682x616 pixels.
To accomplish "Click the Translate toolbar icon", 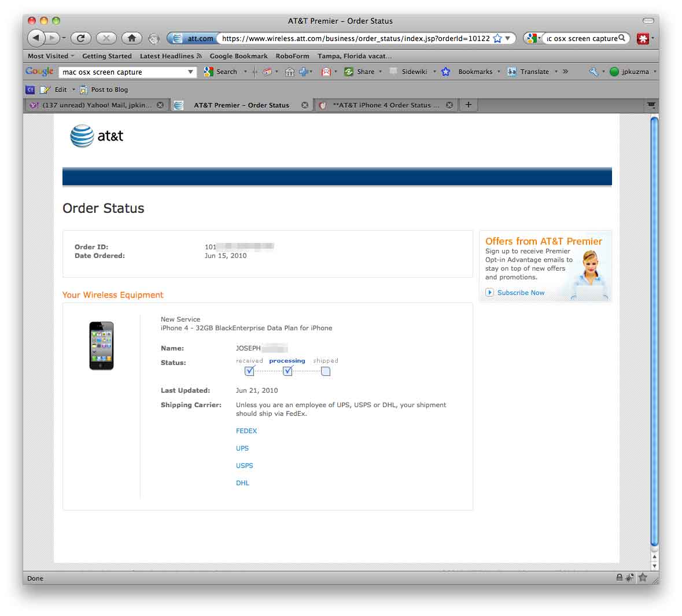I will (x=512, y=72).
